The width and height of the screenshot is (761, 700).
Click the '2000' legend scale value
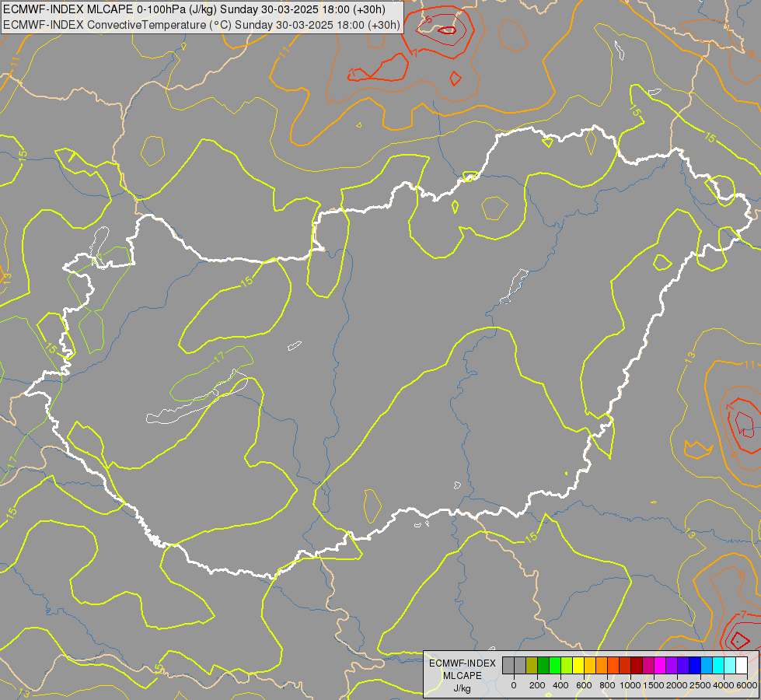tap(677, 685)
